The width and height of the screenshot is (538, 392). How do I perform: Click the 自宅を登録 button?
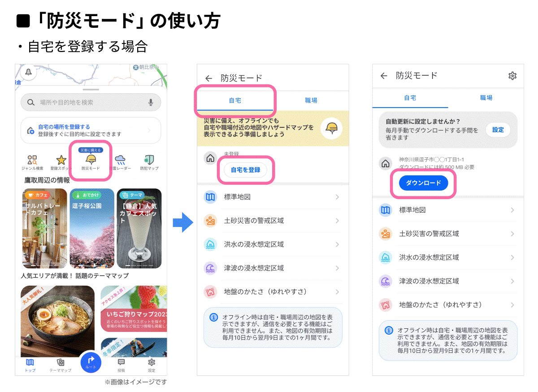coord(245,170)
